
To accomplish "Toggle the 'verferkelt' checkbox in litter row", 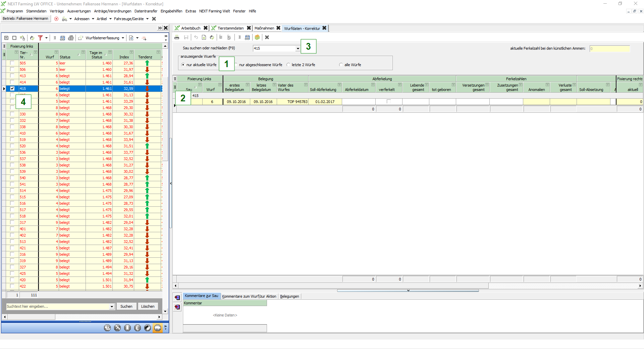I will (389, 101).
